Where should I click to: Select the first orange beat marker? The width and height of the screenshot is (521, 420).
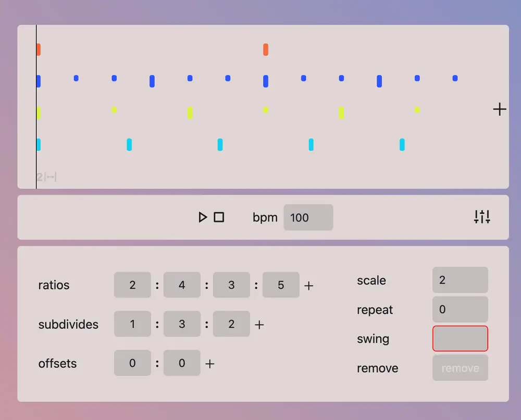click(39, 50)
